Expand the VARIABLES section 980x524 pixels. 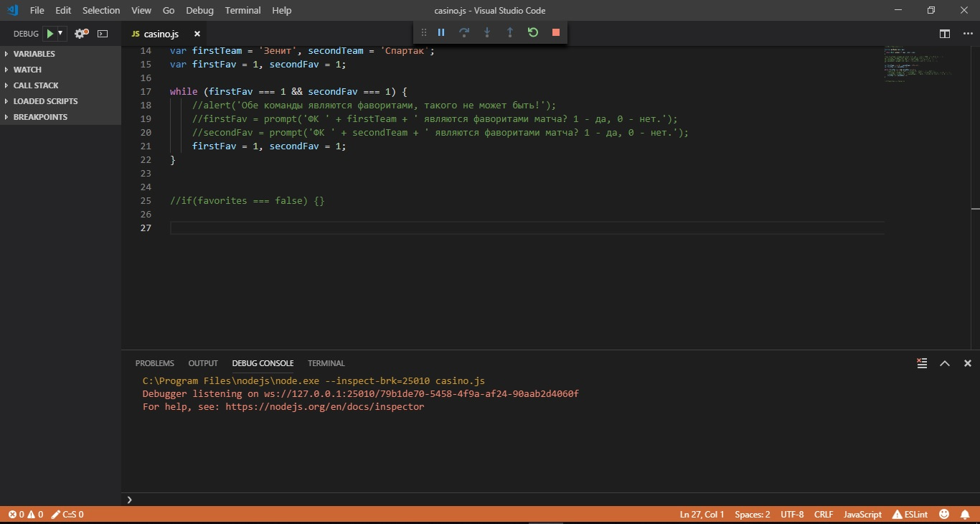click(61, 54)
